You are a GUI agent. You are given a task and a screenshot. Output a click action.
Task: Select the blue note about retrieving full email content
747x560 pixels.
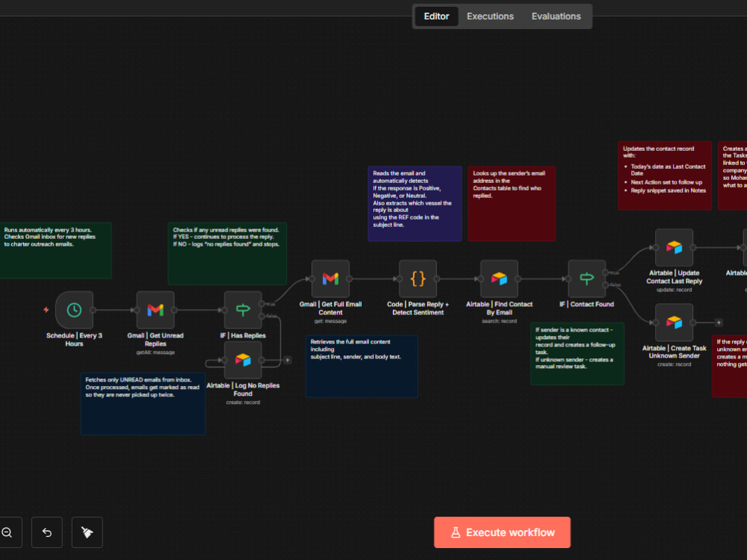362,366
